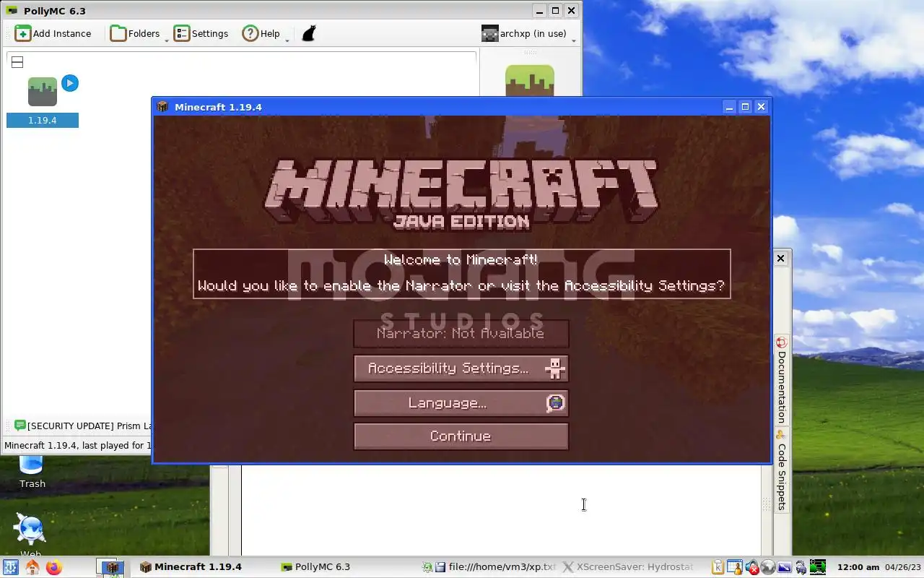Image resolution: width=924 pixels, height=578 pixels.
Task: Close the editor side panel with X
Action: [780, 258]
